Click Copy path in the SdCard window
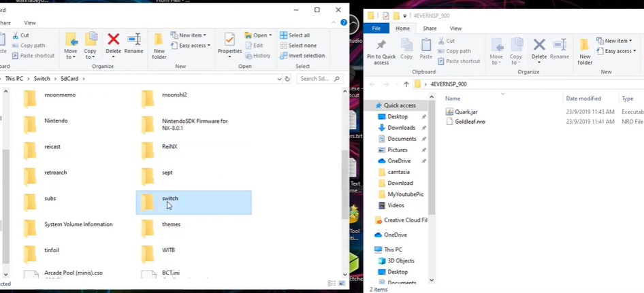The width and height of the screenshot is (644, 293). [x=29, y=46]
